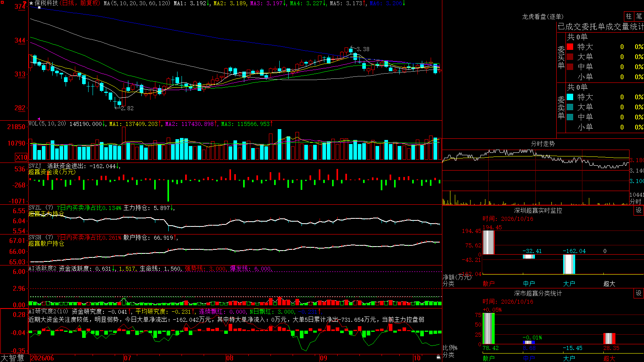Open the red question mark help icon
Screen dimensions: 644x362
click(x=25, y=3)
